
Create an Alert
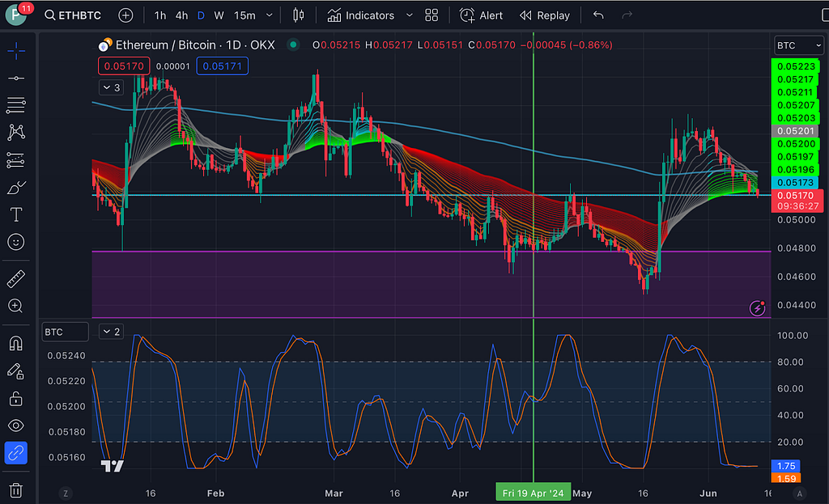click(481, 15)
